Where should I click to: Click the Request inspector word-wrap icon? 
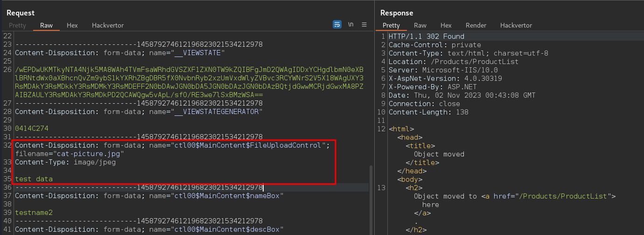(x=337, y=25)
